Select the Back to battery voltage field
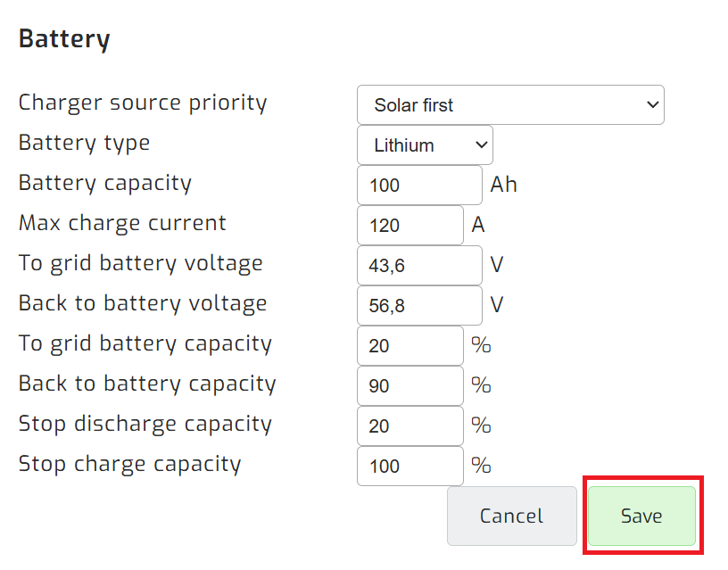The height and width of the screenshot is (570, 728). click(x=418, y=305)
